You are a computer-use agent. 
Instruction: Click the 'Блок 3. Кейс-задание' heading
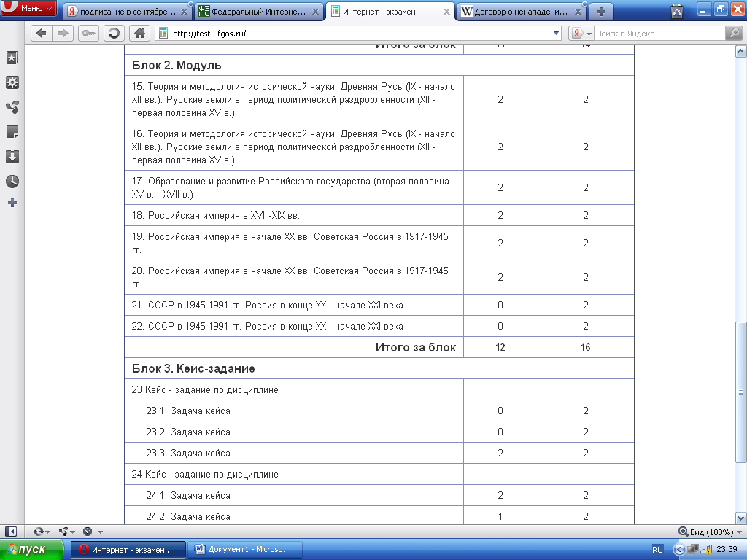(x=193, y=368)
